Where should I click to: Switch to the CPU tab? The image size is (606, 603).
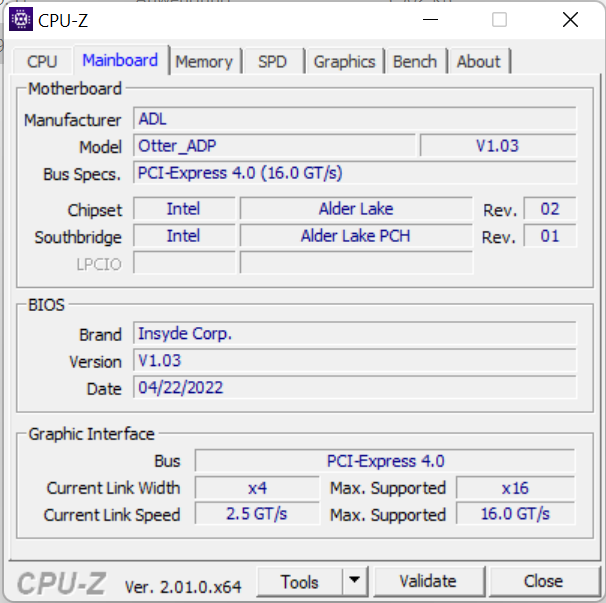(43, 61)
